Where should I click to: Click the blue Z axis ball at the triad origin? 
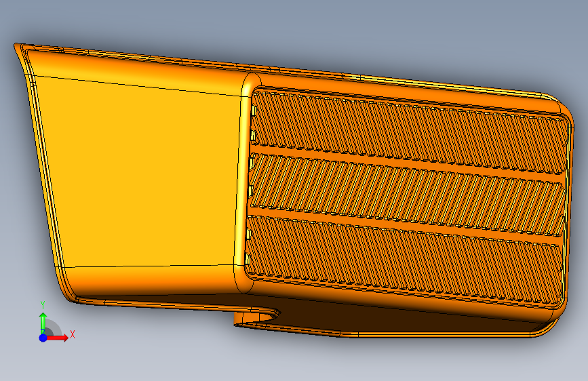coord(43,338)
